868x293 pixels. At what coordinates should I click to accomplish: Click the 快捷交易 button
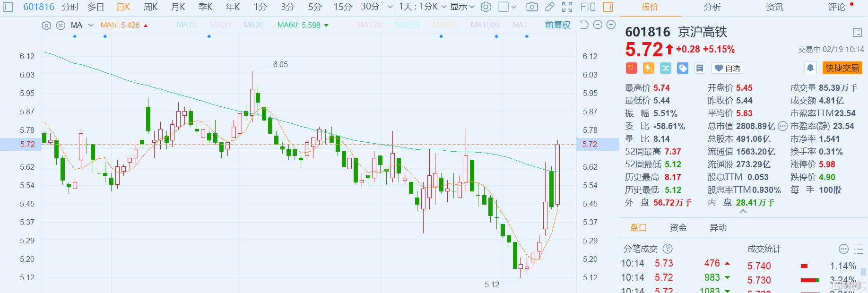click(x=842, y=68)
